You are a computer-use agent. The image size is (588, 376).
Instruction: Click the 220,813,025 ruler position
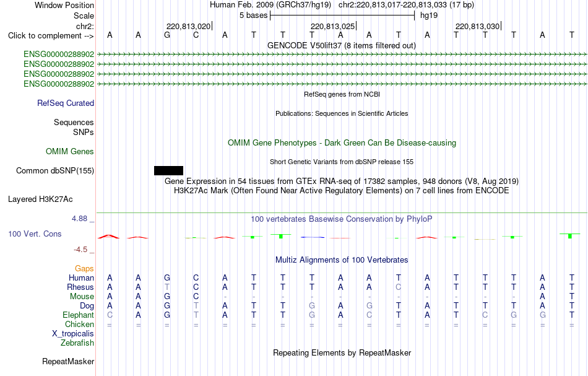point(332,26)
